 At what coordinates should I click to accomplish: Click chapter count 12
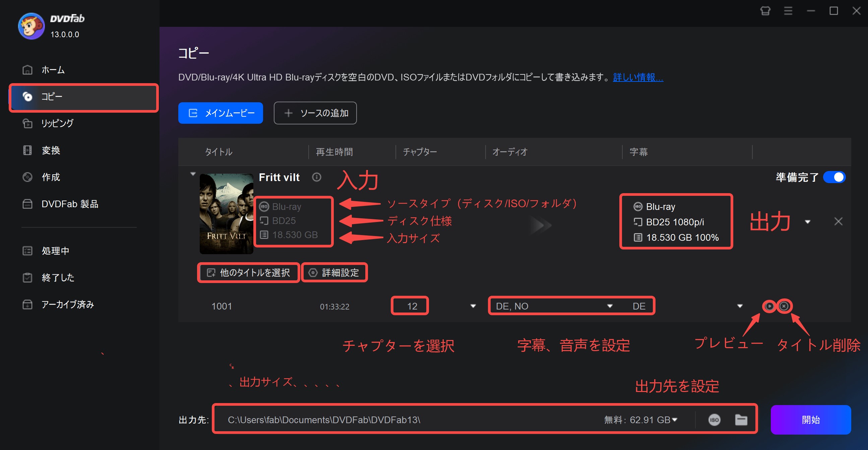click(412, 306)
